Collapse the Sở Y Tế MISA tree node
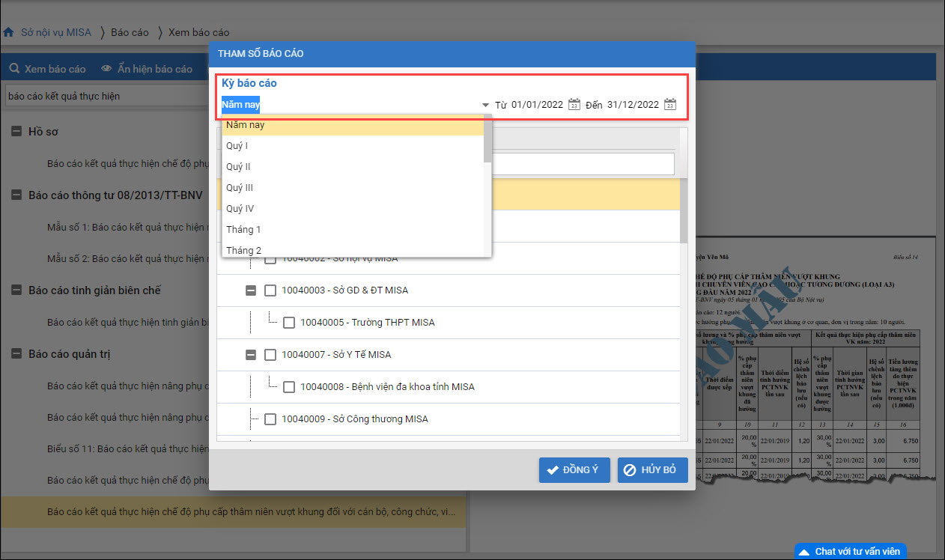This screenshot has width=945, height=560. click(252, 355)
